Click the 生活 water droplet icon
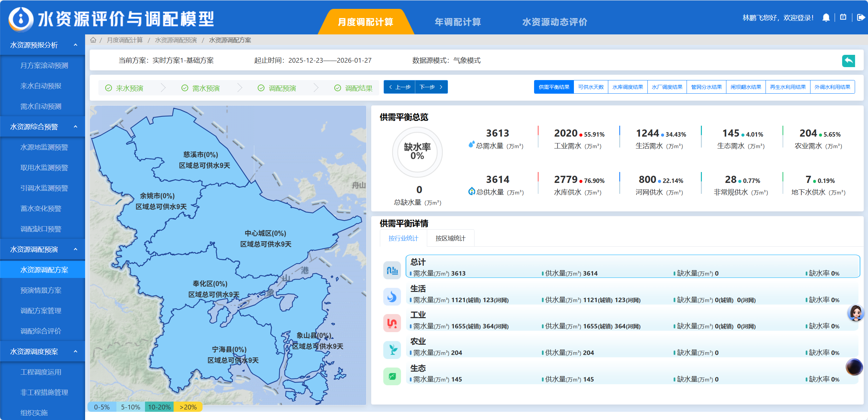Viewport: 868px width, 420px height. pos(392,296)
